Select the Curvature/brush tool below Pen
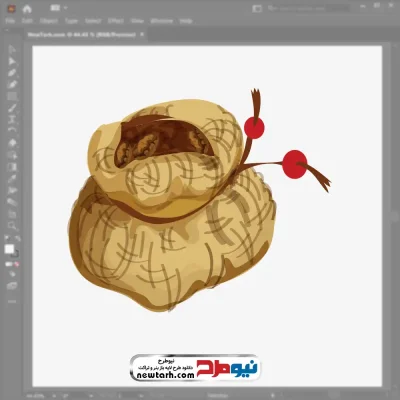This screenshot has width=400, height=400. tap(12, 85)
